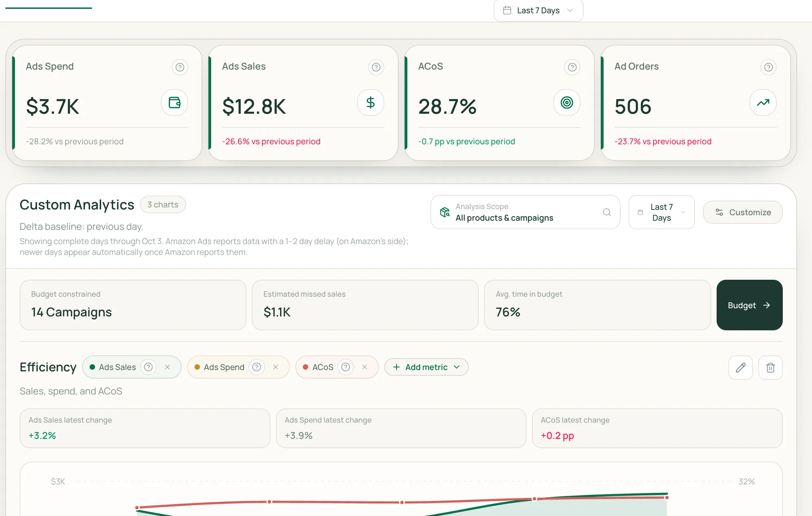Click the Budget constrained 14 Campaigns card
This screenshot has height=516, width=812.
[133, 305]
